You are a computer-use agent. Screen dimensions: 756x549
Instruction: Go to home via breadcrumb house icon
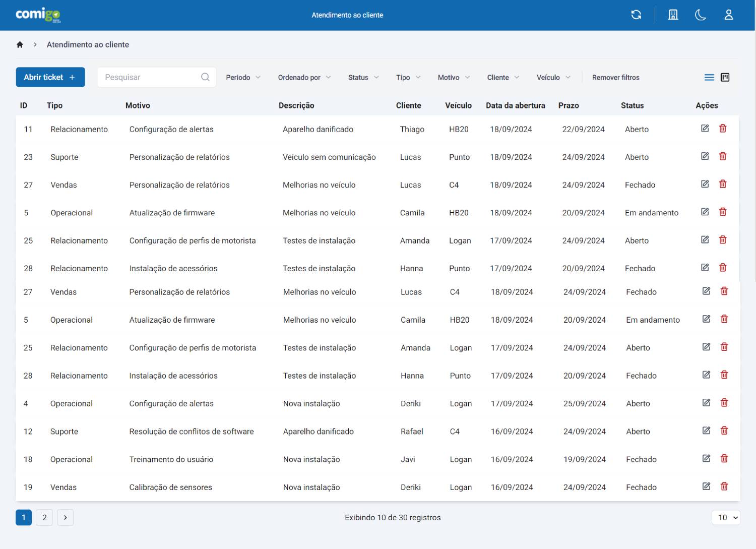(x=20, y=44)
